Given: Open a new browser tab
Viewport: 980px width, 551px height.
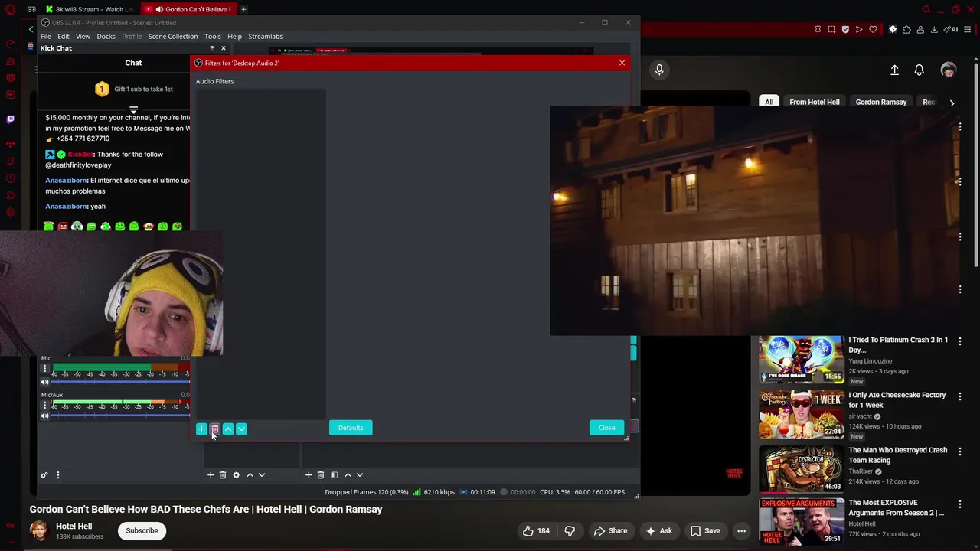Looking at the screenshot, I should pos(243,9).
